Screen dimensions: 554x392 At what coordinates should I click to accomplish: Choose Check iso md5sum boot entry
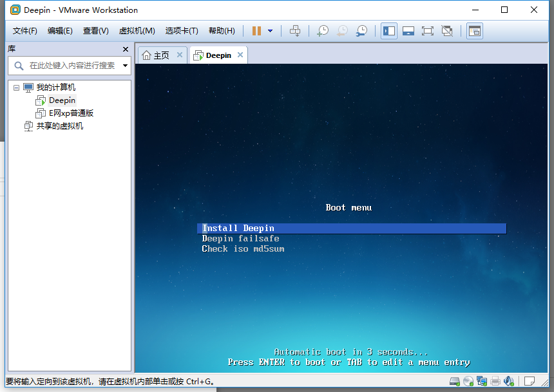[x=243, y=249]
